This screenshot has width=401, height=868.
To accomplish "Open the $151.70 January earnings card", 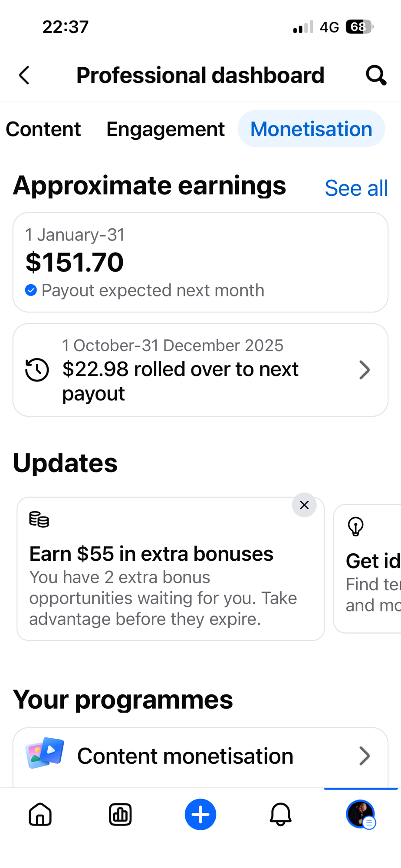I will (200, 262).
